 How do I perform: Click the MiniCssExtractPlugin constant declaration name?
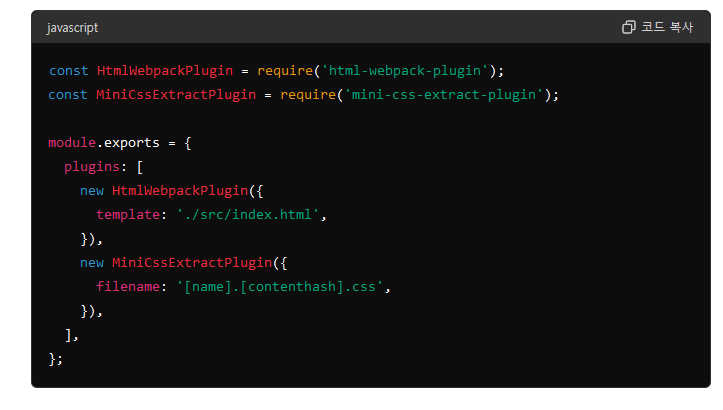click(176, 95)
